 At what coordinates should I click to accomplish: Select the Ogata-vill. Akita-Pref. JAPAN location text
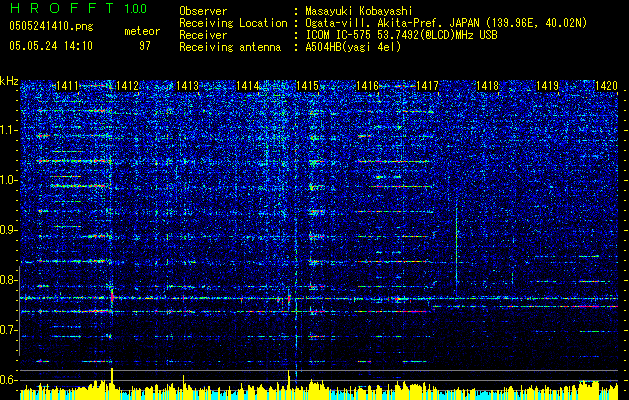[446, 24]
